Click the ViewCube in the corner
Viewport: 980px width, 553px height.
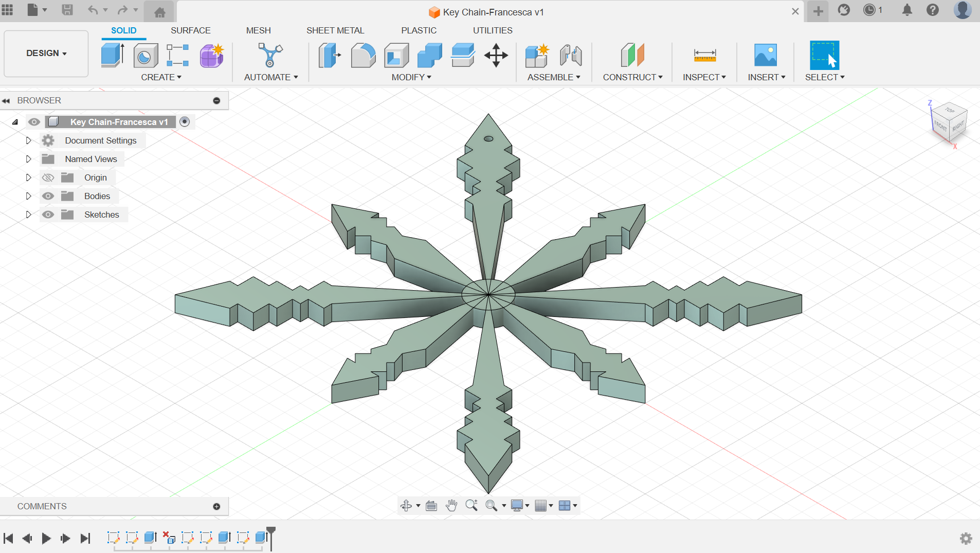(949, 122)
